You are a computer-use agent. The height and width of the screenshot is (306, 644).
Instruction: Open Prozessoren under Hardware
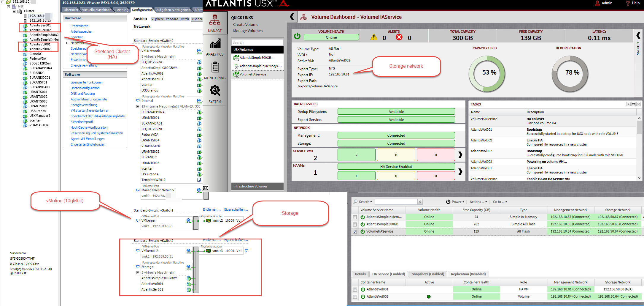pos(79,26)
